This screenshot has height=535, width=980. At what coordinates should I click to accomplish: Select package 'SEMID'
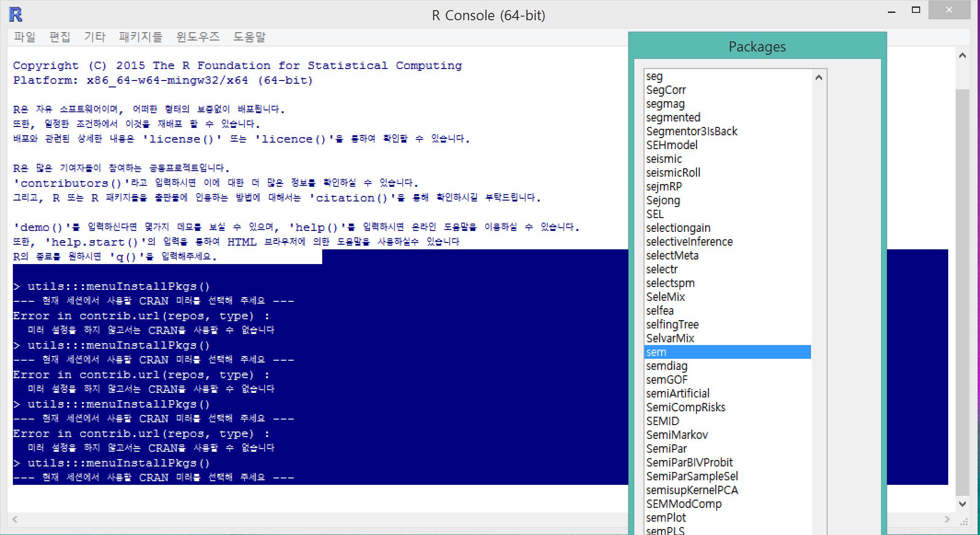coord(727,421)
